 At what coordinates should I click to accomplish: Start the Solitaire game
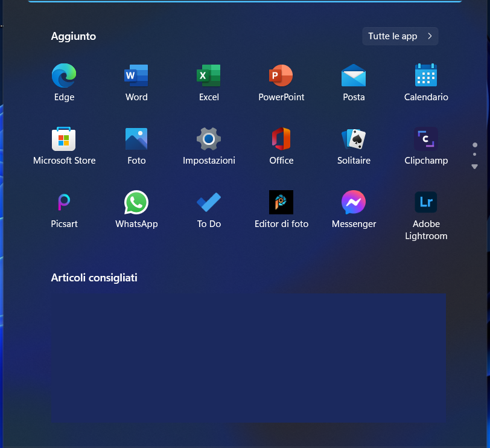tap(354, 146)
